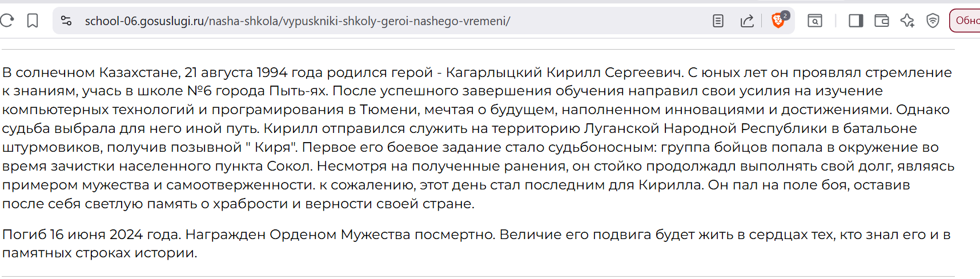980x279 pixels.
Task: Launch Leo AI sparkle icon
Action: point(907,21)
